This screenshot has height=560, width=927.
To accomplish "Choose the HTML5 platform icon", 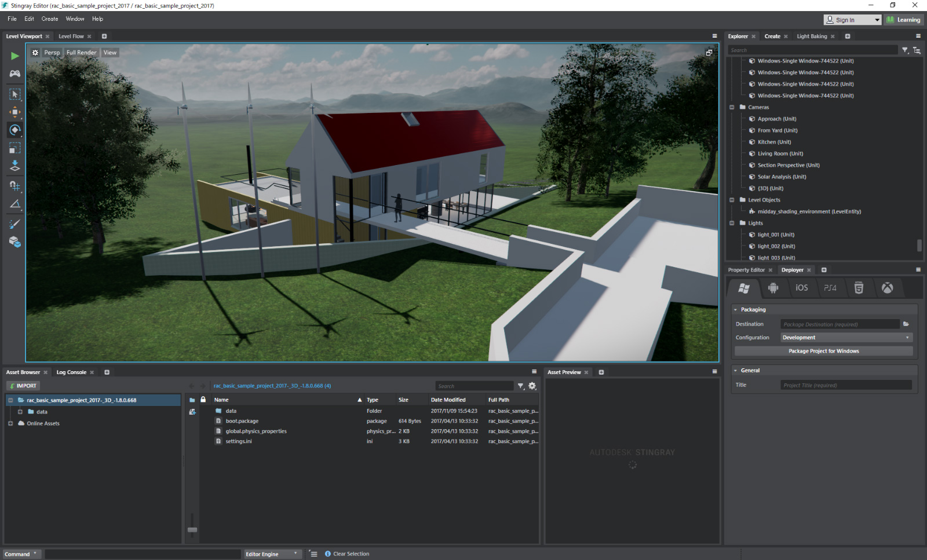I will click(859, 288).
